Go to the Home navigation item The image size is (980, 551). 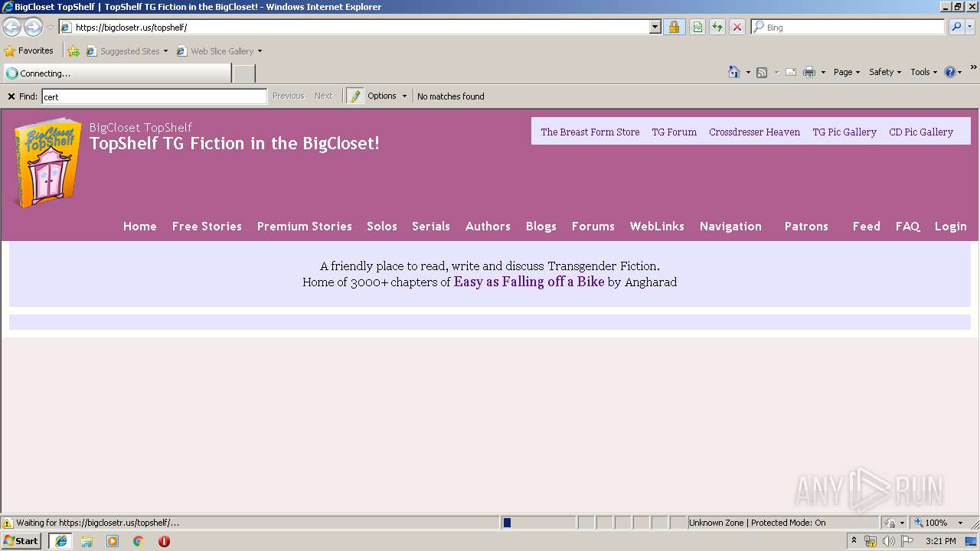tap(140, 227)
